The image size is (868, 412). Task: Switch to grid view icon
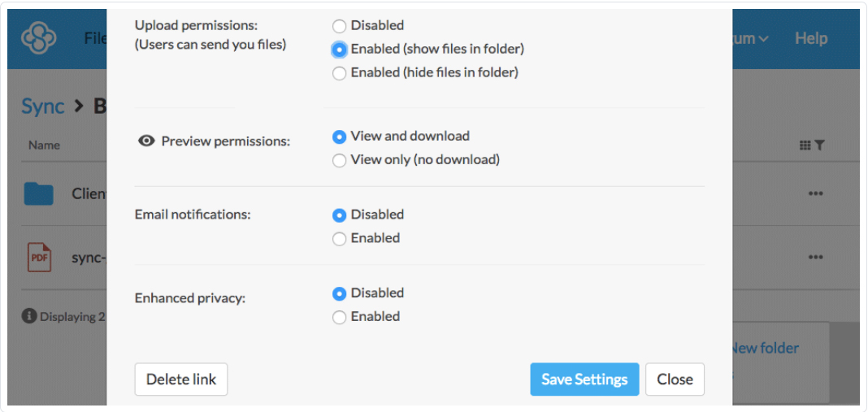point(805,145)
